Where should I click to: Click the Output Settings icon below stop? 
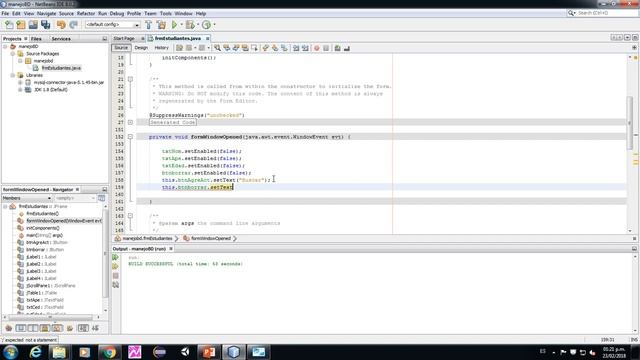[x=116, y=285]
